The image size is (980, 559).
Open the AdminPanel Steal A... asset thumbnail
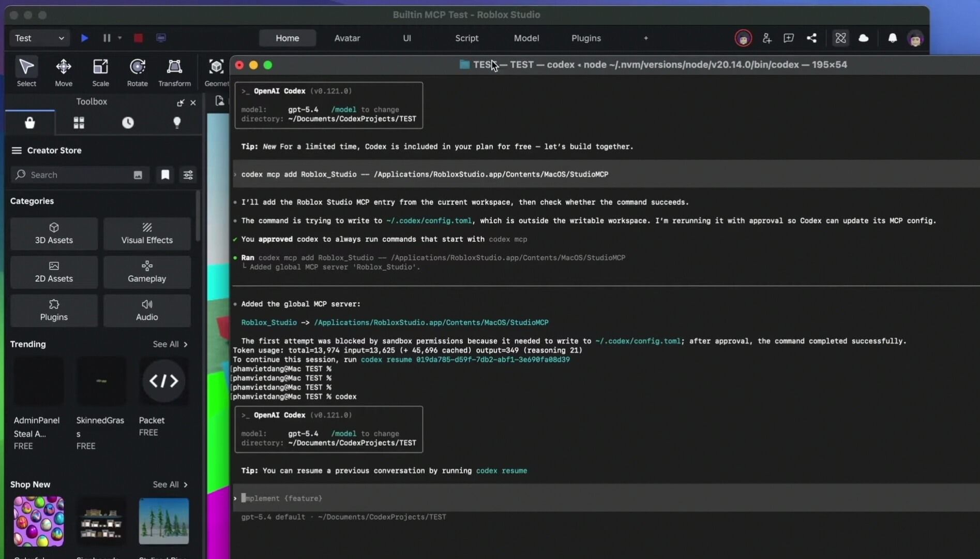click(39, 381)
